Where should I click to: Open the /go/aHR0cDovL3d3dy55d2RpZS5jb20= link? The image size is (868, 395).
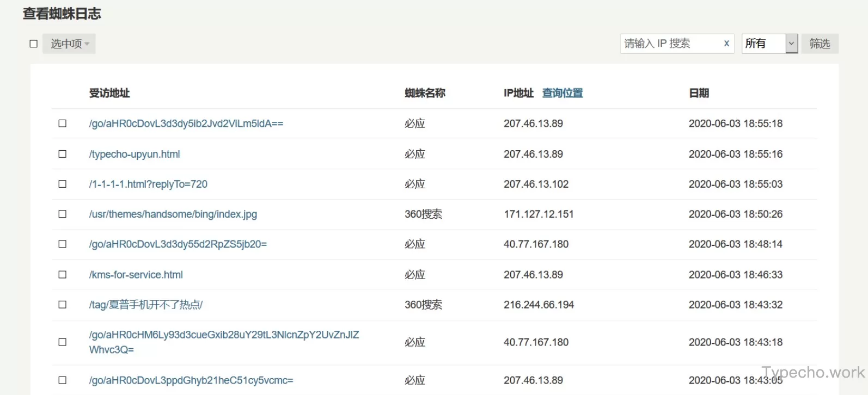pos(178,244)
